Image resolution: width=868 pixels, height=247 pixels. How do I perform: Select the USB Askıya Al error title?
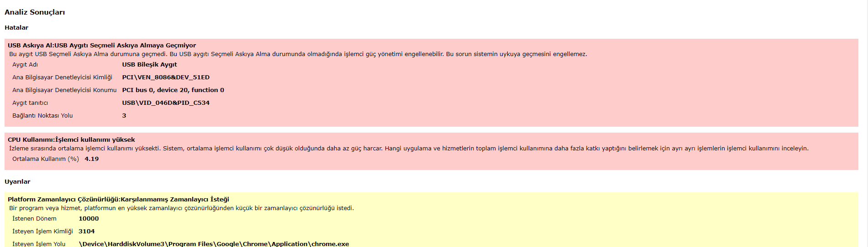pyautogui.click(x=102, y=46)
